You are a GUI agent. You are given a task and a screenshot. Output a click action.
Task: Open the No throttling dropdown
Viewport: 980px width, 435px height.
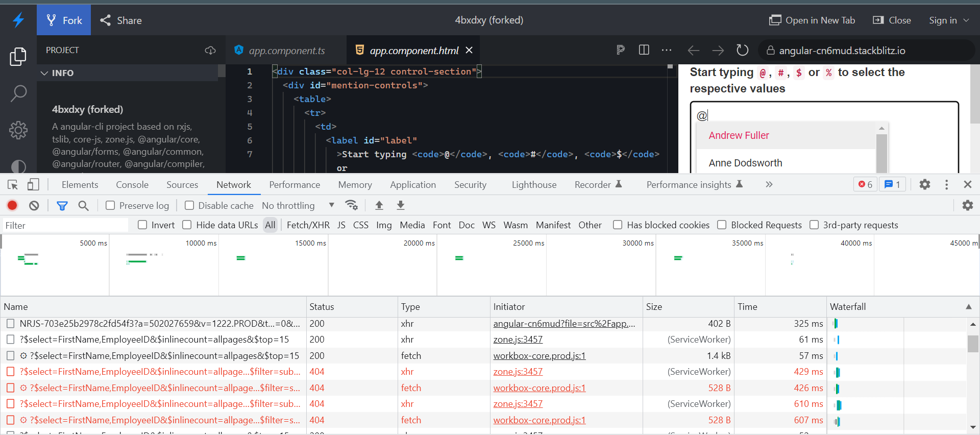[298, 205]
